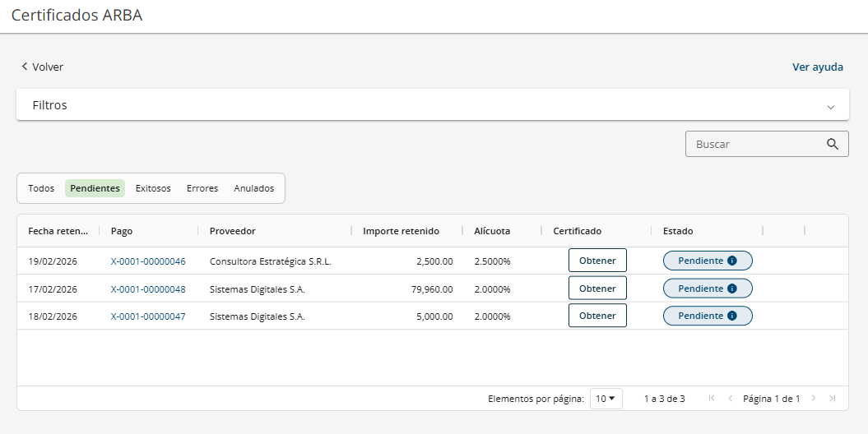This screenshot has height=434, width=868.
Task: Click info icon on 79,960.00 row status
Action: pos(732,289)
